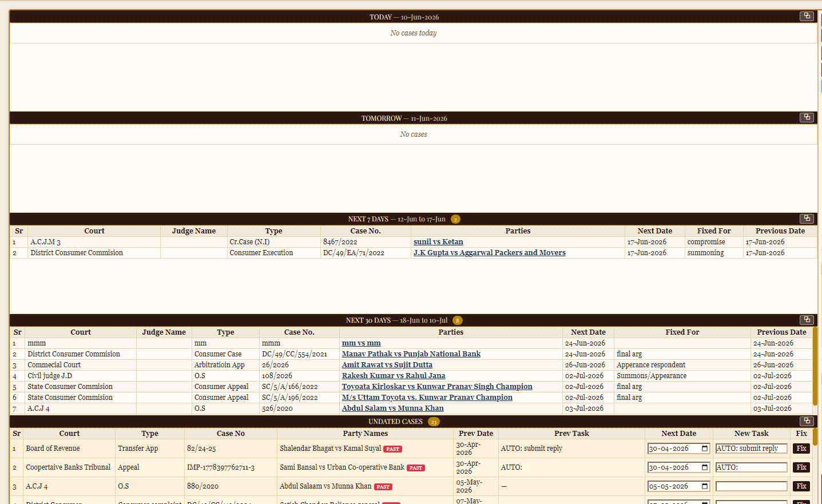This screenshot has height=504, width=822.
Task: Select 'Arbitratioin App' type cell
Action: click(x=225, y=365)
